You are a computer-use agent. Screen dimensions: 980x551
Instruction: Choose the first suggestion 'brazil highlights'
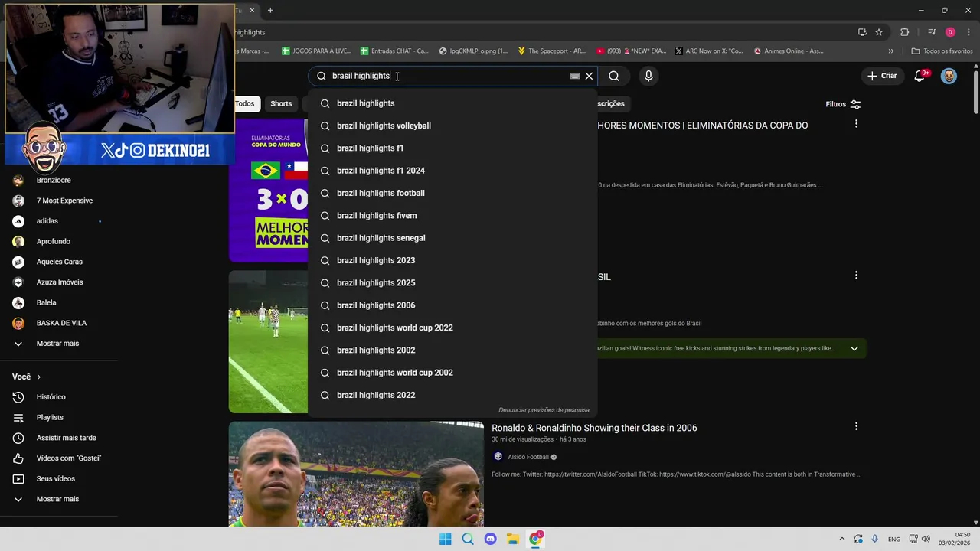coord(452,103)
